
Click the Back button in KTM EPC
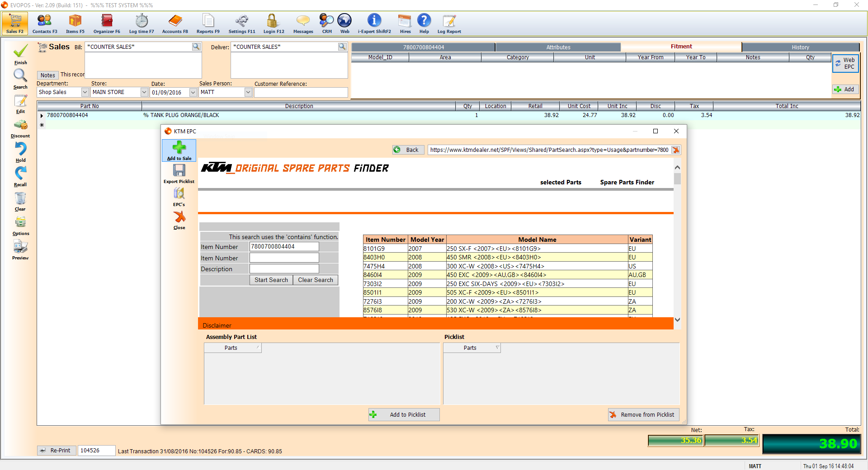point(408,150)
